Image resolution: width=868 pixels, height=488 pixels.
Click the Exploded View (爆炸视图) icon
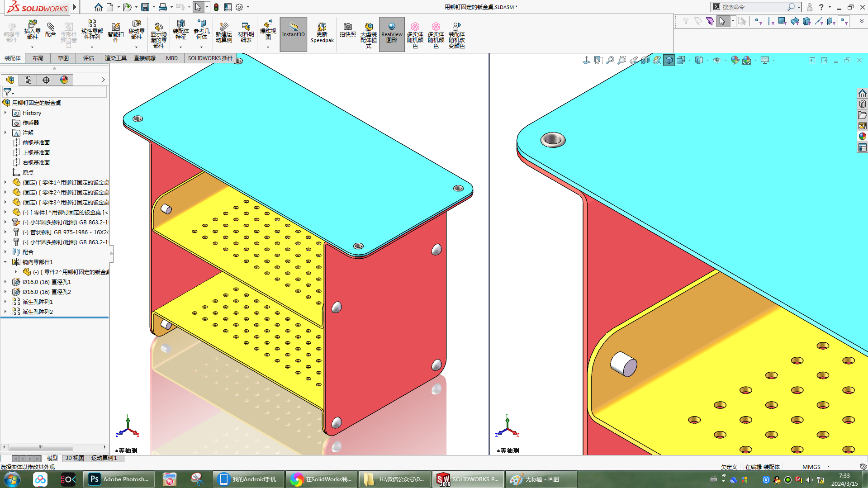(268, 30)
